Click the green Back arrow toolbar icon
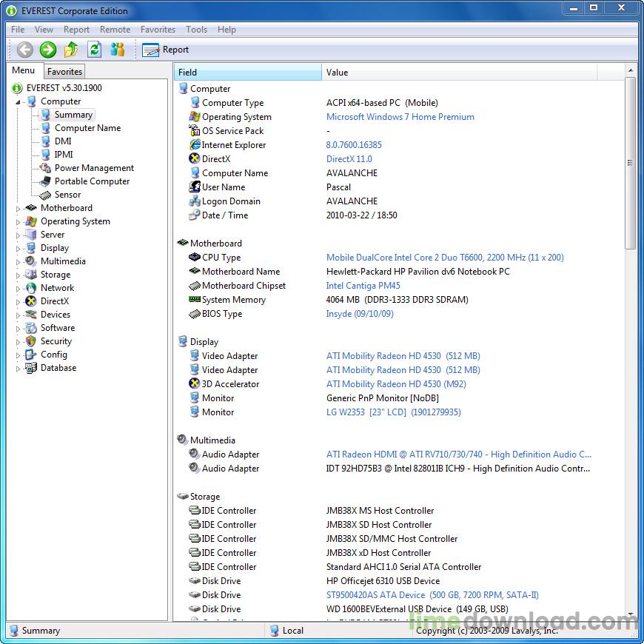The height and width of the screenshot is (644, 644). pyautogui.click(x=25, y=50)
